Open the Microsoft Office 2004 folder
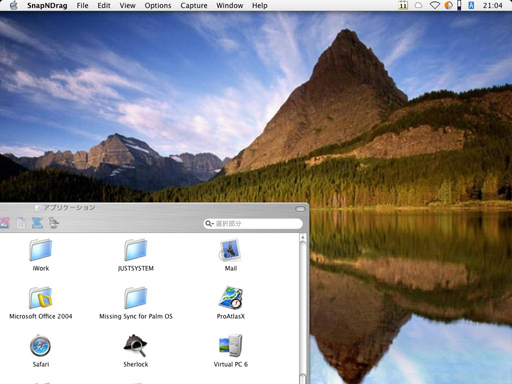This screenshot has width=512, height=384. pyautogui.click(x=41, y=298)
